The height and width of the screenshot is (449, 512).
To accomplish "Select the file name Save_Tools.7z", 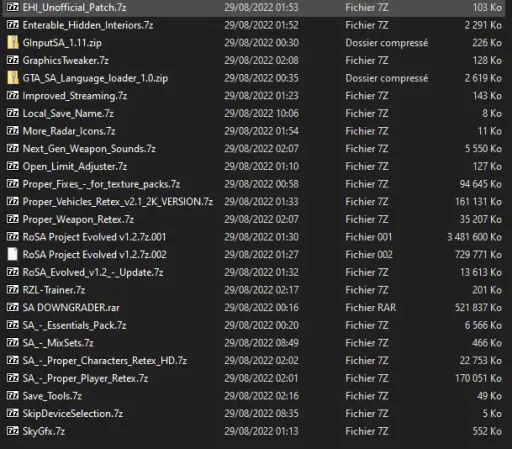I will tap(52, 396).
